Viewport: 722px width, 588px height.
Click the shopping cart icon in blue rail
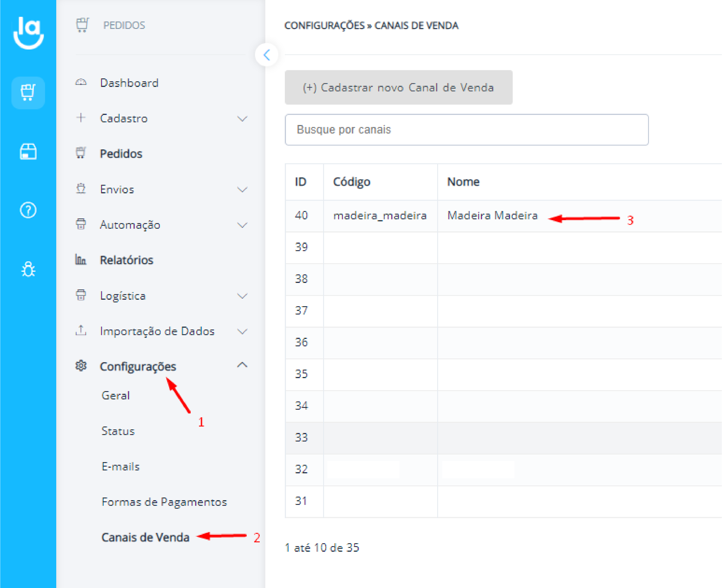(28, 93)
